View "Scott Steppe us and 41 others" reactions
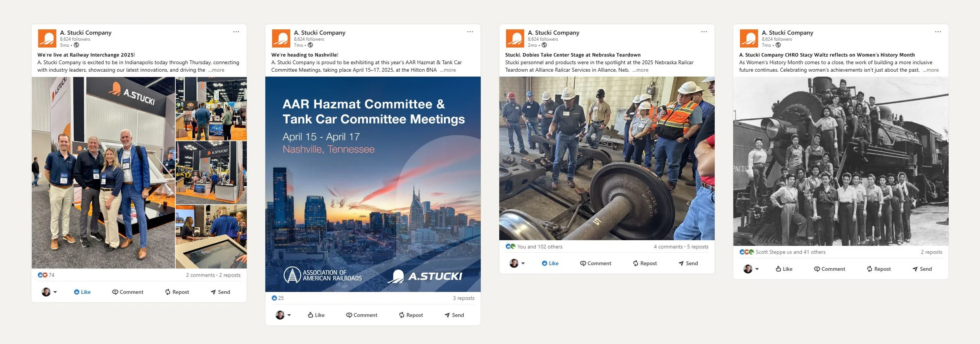 pos(782,252)
